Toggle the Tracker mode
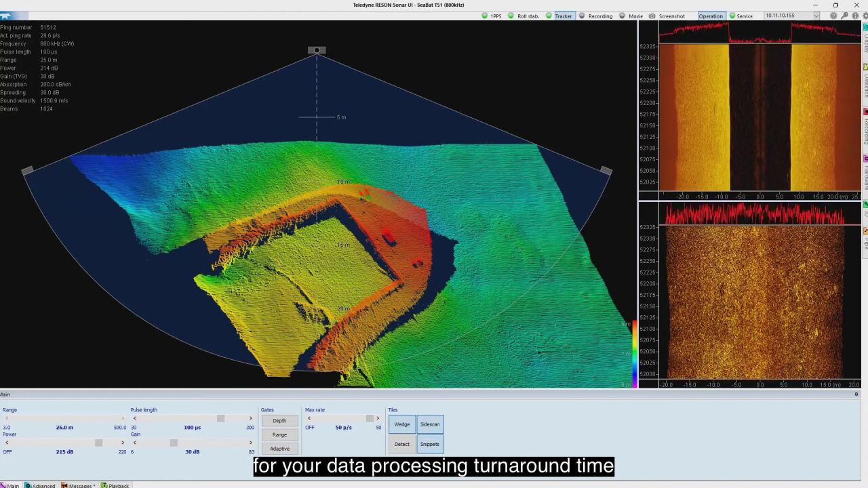Viewport: 868px width, 488px height. [563, 16]
